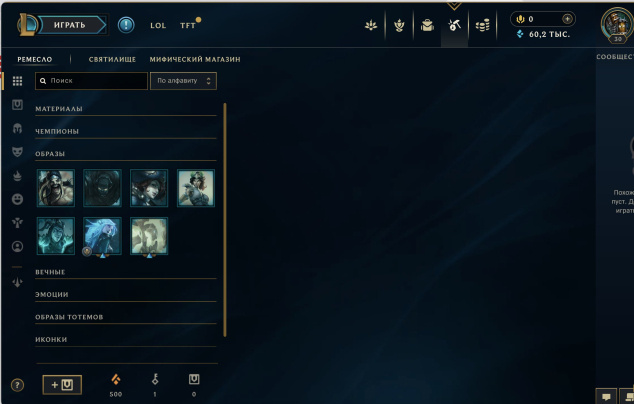This screenshot has height=404, width=634.
Task: Expand the Эмоции section
Action: [x=126, y=295]
